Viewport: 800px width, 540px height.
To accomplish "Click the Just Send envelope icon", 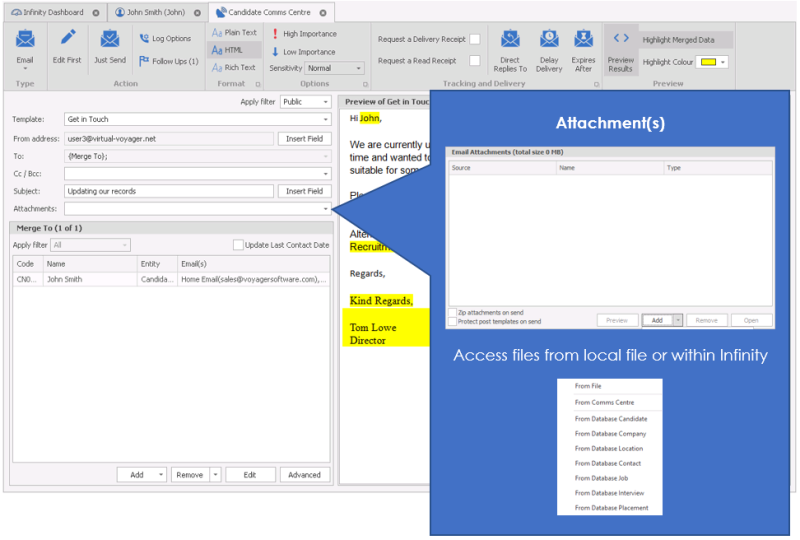I will [x=110, y=40].
